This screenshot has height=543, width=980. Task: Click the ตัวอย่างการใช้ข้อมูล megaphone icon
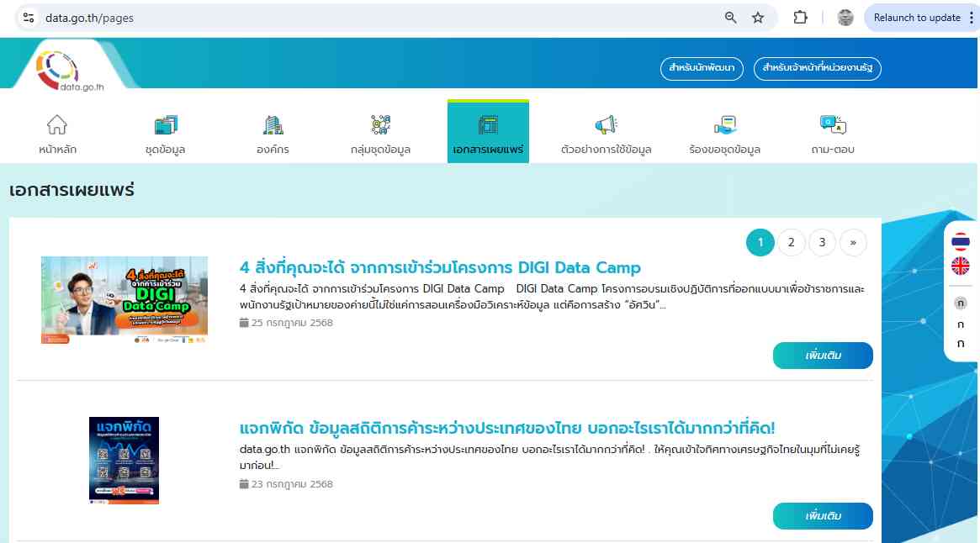click(x=606, y=125)
